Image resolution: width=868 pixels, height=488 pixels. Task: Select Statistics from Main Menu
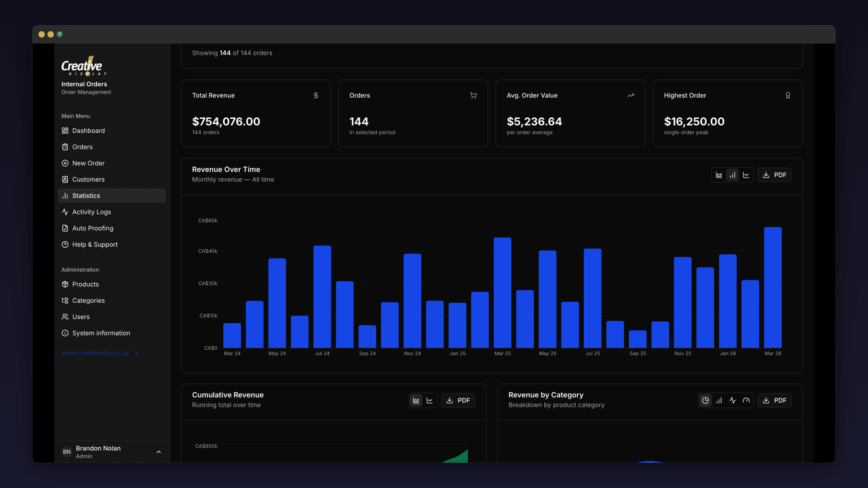(86, 196)
